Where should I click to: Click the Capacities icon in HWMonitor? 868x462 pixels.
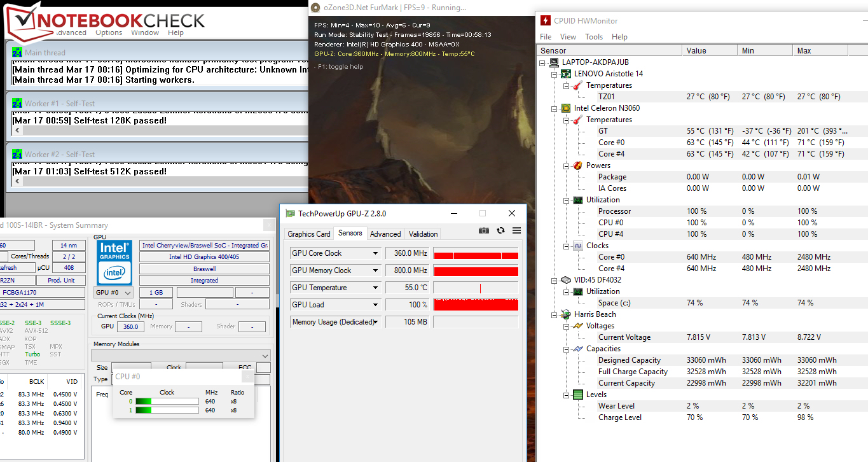pyautogui.click(x=577, y=349)
